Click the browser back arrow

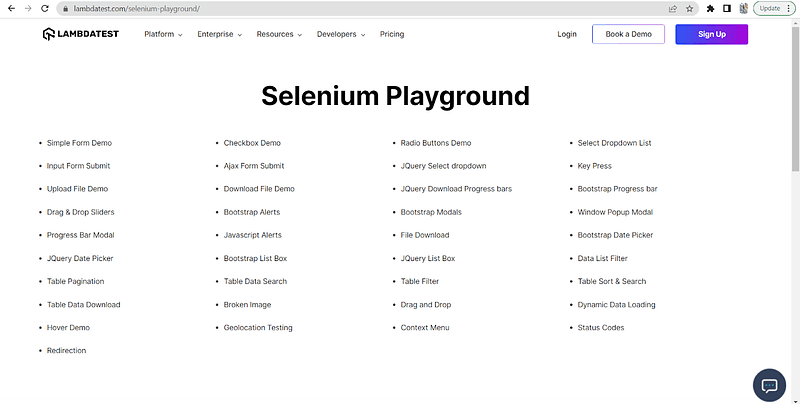11,9
